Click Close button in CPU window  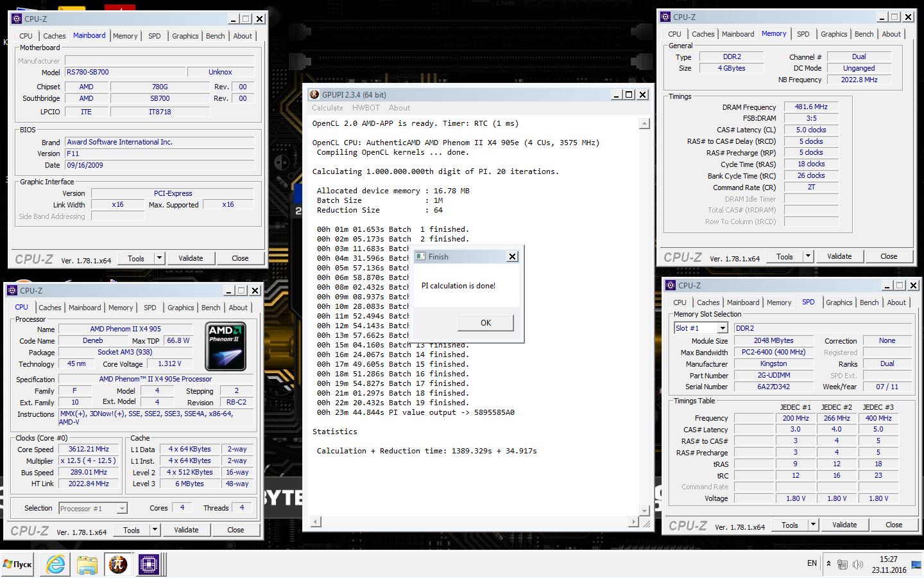(x=235, y=530)
